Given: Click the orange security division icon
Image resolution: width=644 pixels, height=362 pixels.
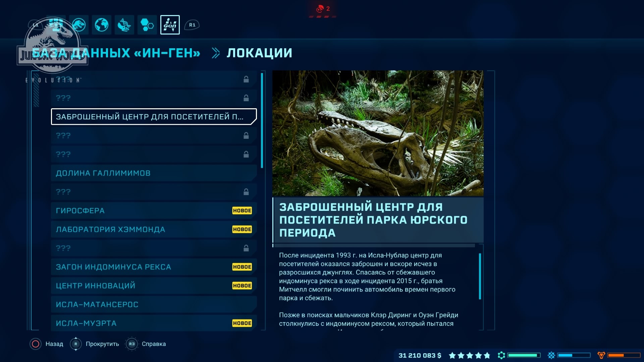Looking at the screenshot, I should tap(601, 355).
